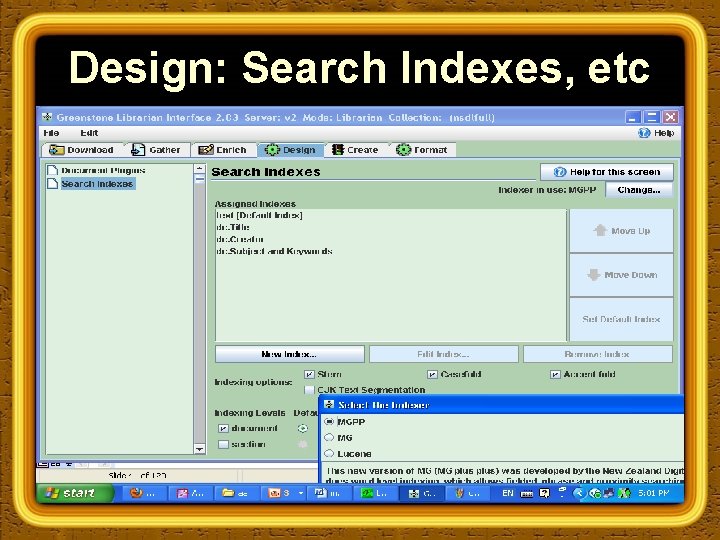Image resolution: width=720 pixels, height=540 pixels.
Task: Open the Edit menu
Action: (x=89, y=133)
